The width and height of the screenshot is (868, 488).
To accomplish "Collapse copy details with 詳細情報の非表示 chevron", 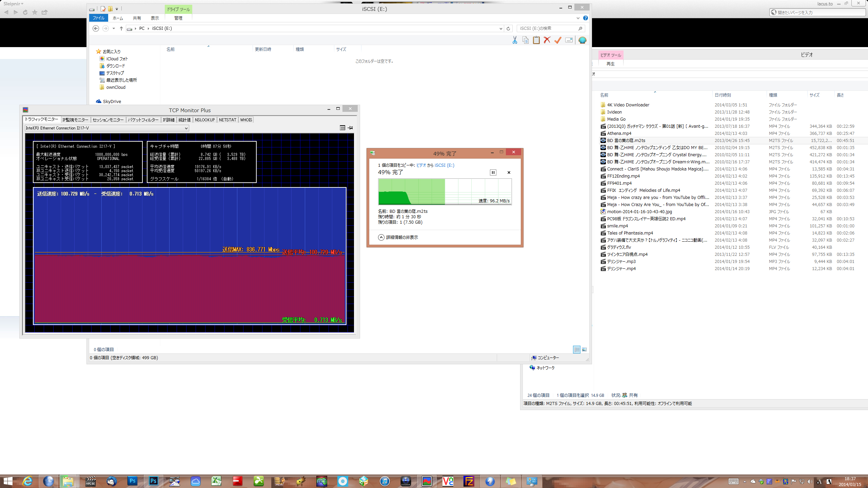I will (x=381, y=237).
